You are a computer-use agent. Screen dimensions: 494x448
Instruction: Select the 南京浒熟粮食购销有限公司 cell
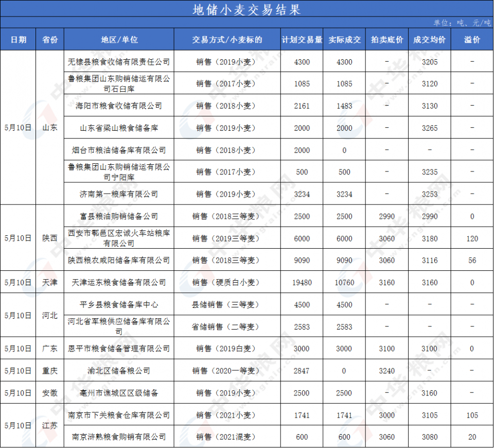click(119, 437)
